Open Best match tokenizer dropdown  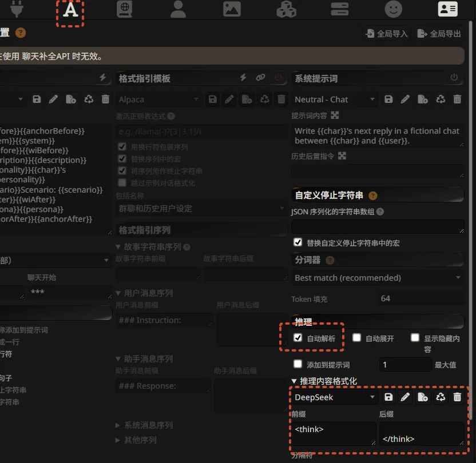(378, 278)
